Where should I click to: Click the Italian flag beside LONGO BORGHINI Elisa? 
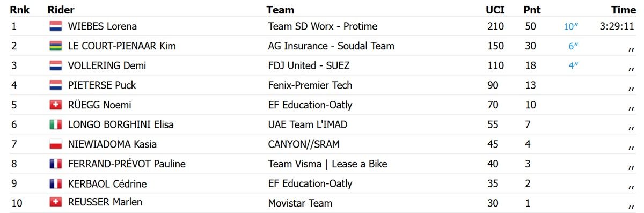[x=56, y=124]
